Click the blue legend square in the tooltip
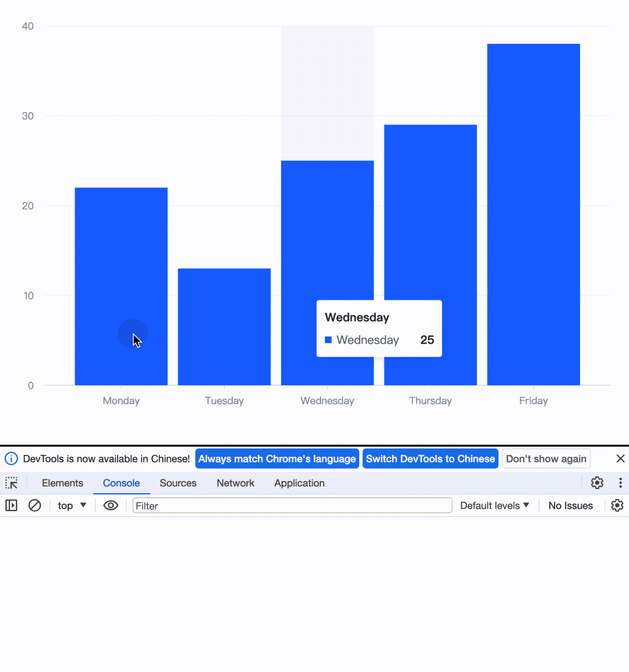Screen dimensions: 629x672 pos(329,340)
